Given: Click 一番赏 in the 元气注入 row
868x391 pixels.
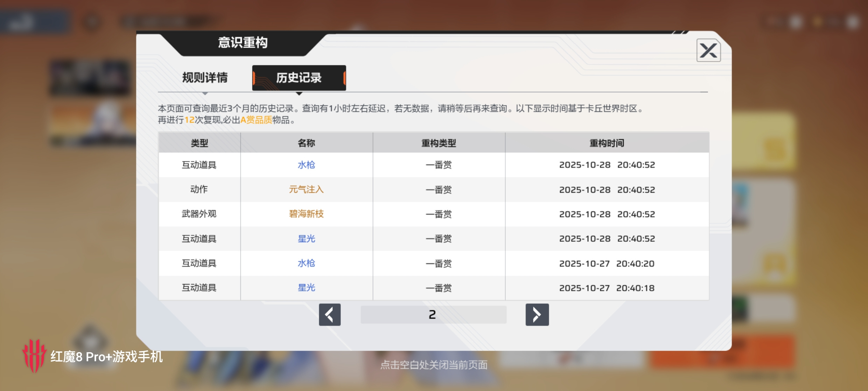Looking at the screenshot, I should coord(439,190).
